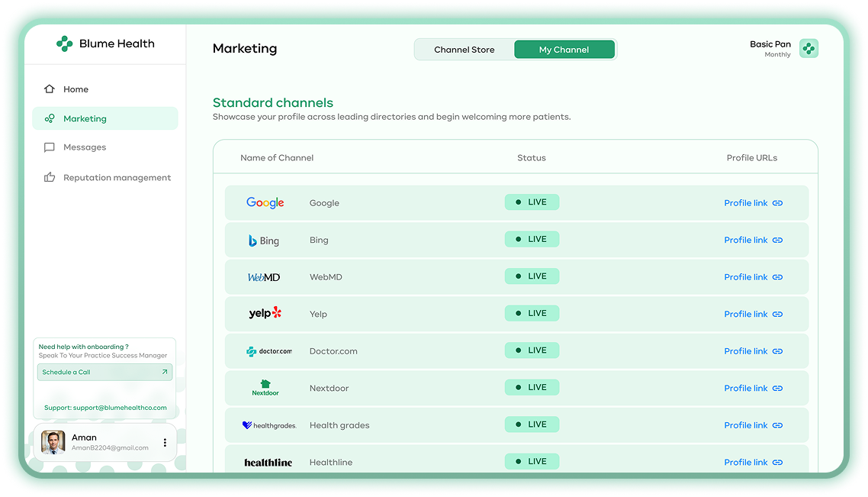Open Reputation management section

coord(117,178)
